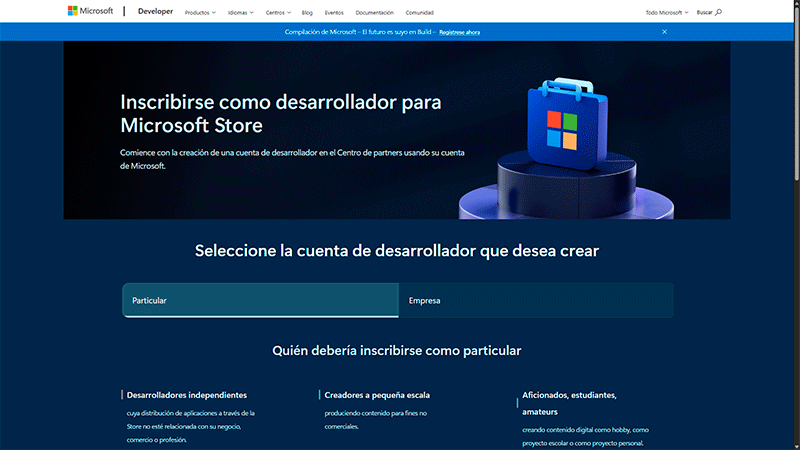Switch to the Empresa account tab

[536, 301]
